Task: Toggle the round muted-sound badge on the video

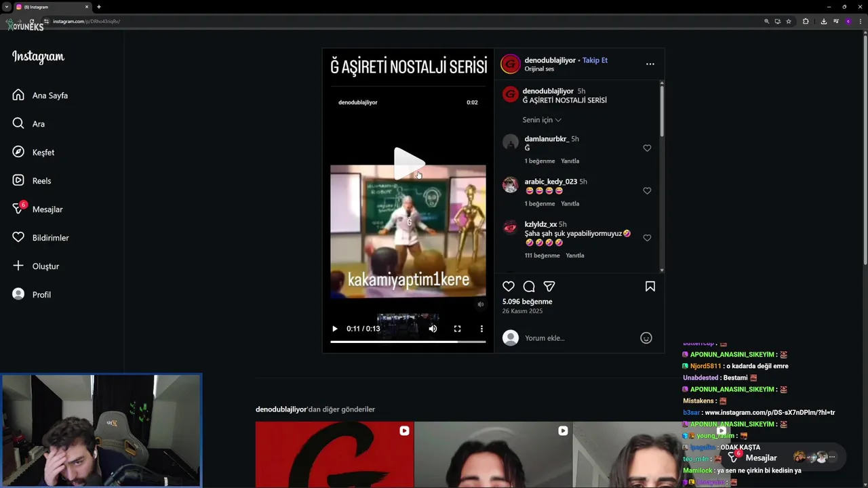Action: pyautogui.click(x=481, y=304)
